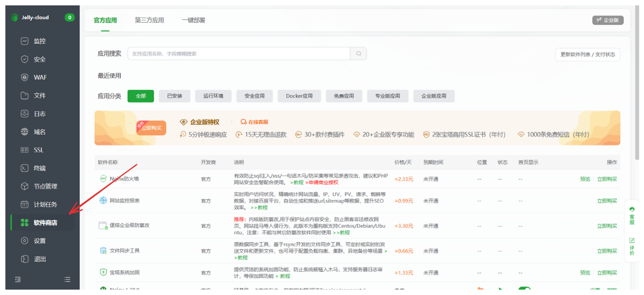Image resolution: width=644 pixels, height=295 pixels.
Task: Open the sidebar menu list settings icon
Action: point(67,279)
